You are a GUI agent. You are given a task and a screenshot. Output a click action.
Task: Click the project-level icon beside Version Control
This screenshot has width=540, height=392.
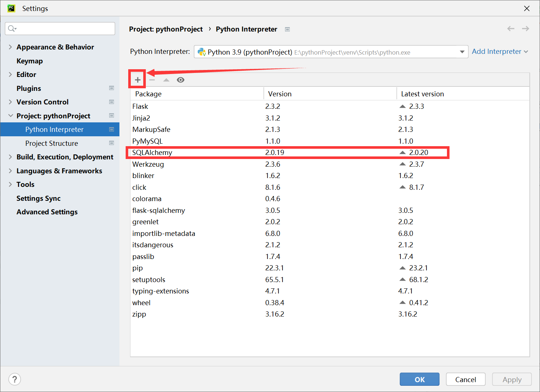click(x=112, y=102)
